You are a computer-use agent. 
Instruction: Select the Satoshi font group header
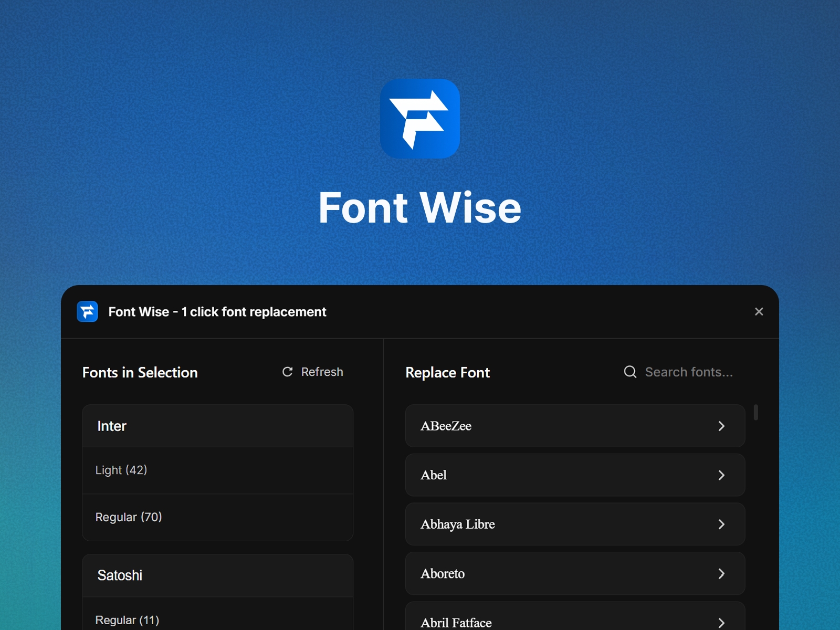pos(217,575)
